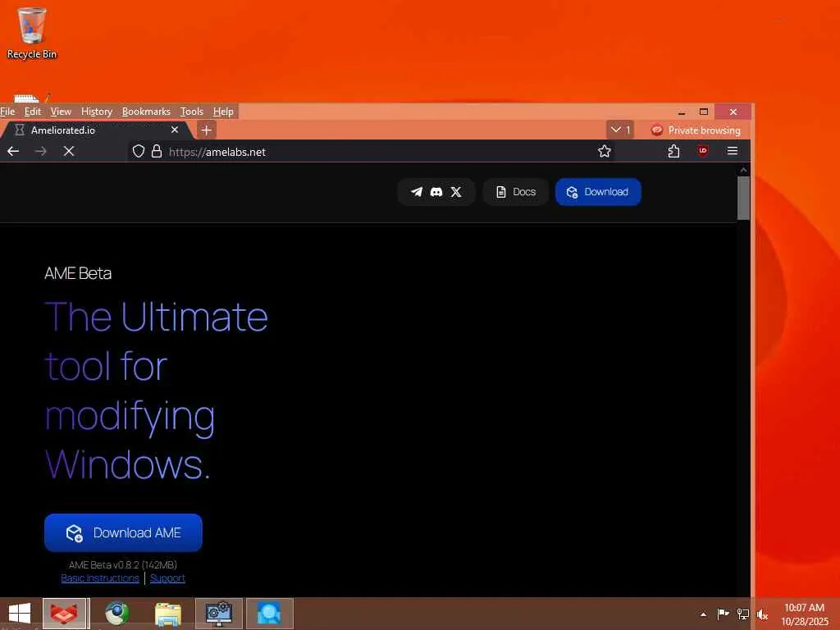This screenshot has width=840, height=630.
Task: Click the muted volume tray icon
Action: tap(762, 614)
